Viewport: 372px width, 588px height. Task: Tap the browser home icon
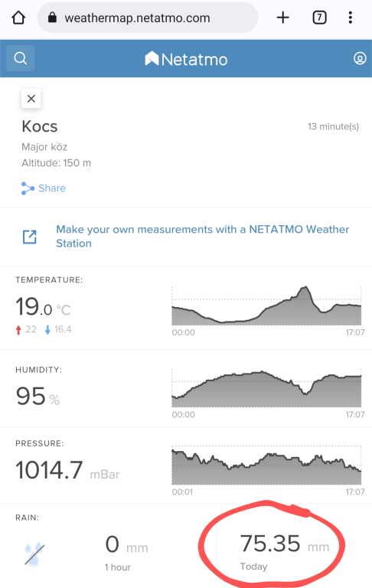[x=18, y=18]
